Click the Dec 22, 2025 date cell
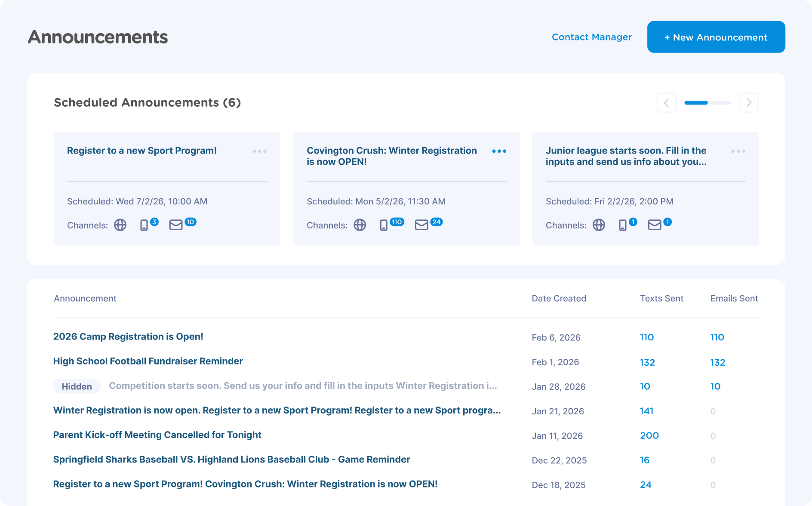Screen dimensions: 812x506 [560, 460]
